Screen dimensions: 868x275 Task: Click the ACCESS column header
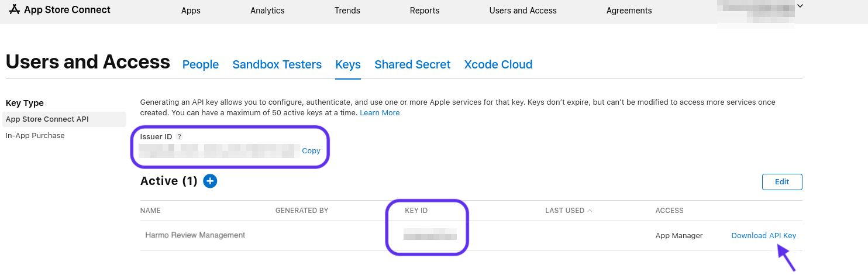pos(670,211)
